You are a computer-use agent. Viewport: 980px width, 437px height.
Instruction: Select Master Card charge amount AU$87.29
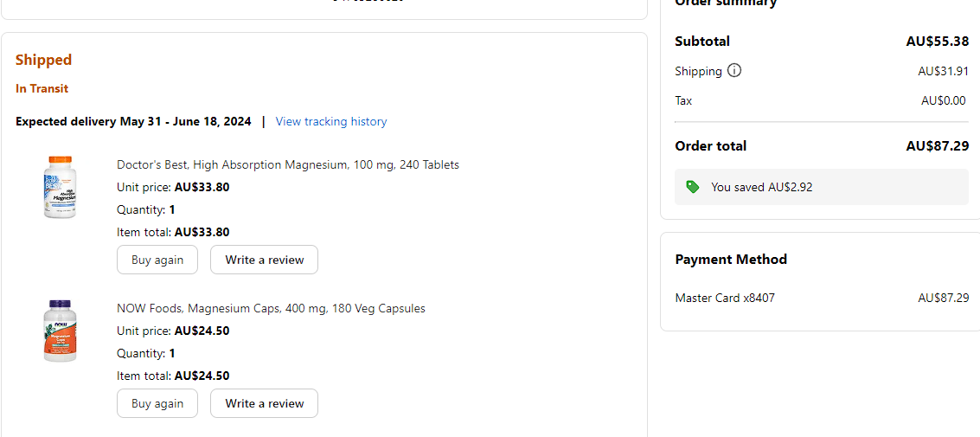(x=944, y=299)
